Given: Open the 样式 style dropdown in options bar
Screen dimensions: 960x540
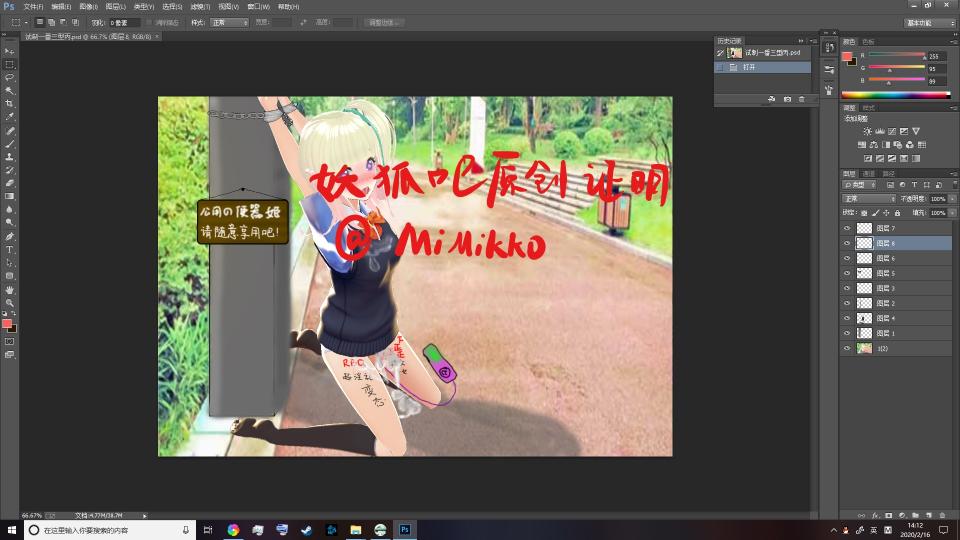Looking at the screenshot, I should (x=229, y=23).
